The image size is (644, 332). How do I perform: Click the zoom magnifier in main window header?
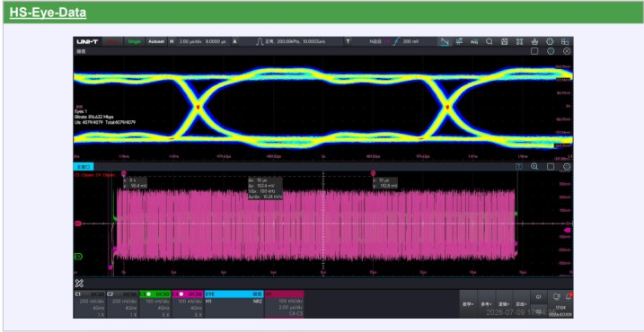coord(534,166)
